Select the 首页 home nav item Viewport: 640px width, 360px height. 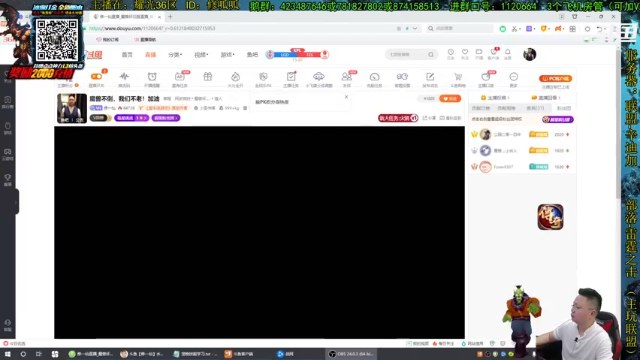(127, 55)
